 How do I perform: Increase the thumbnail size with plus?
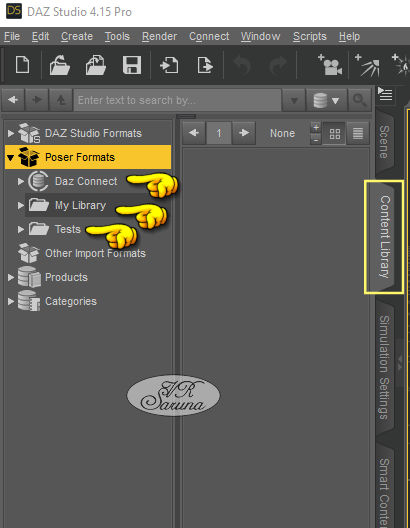click(316, 128)
